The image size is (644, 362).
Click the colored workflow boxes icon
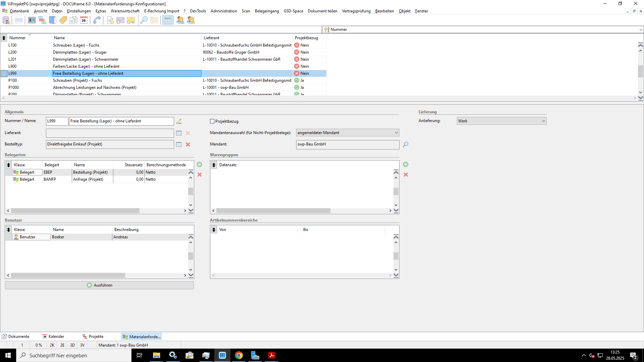(x=42, y=20)
